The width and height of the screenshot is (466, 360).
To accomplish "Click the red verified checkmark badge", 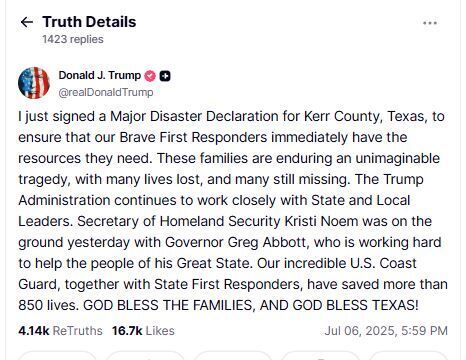I will click(150, 76).
